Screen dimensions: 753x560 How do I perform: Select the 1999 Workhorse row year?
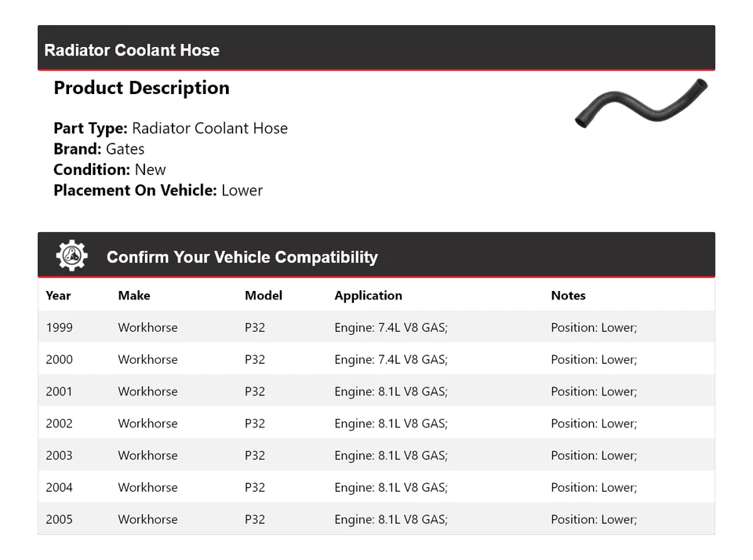[60, 328]
